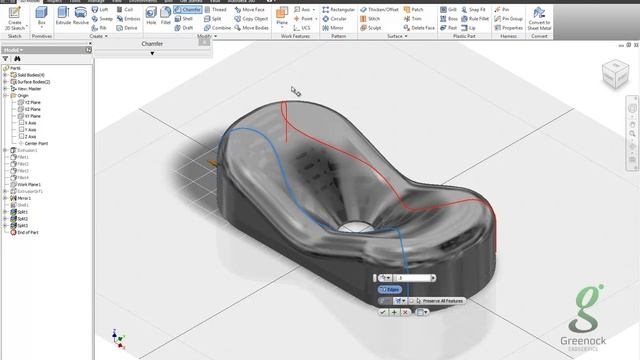Expand the Mirror1 feature node
This screenshot has height=360, width=640.
click(5, 198)
